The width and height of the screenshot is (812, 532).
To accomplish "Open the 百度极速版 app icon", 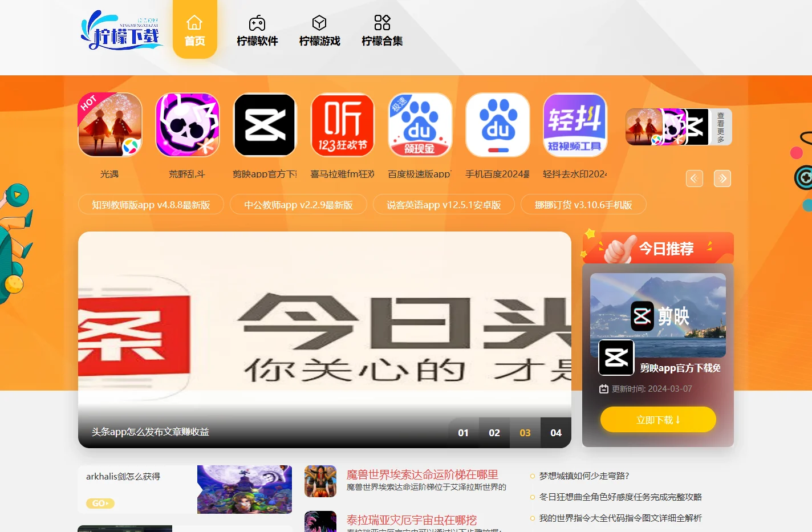I will tap(420, 125).
